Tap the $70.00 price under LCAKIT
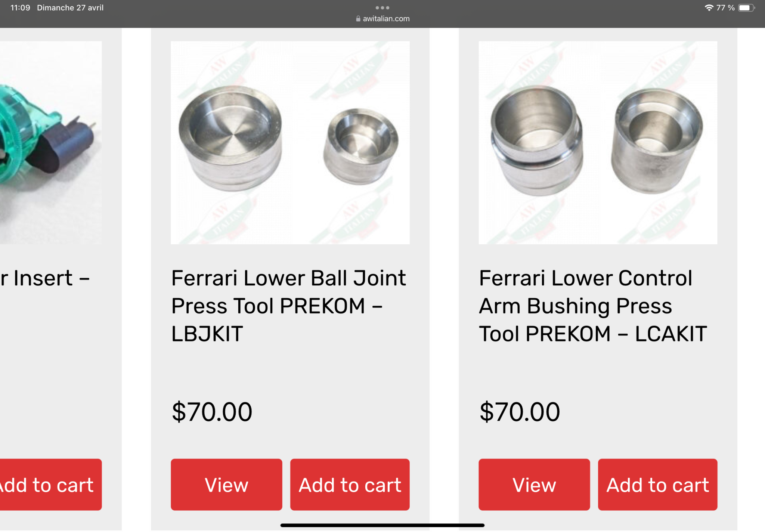Viewport: 765px width, 532px height. (520, 412)
